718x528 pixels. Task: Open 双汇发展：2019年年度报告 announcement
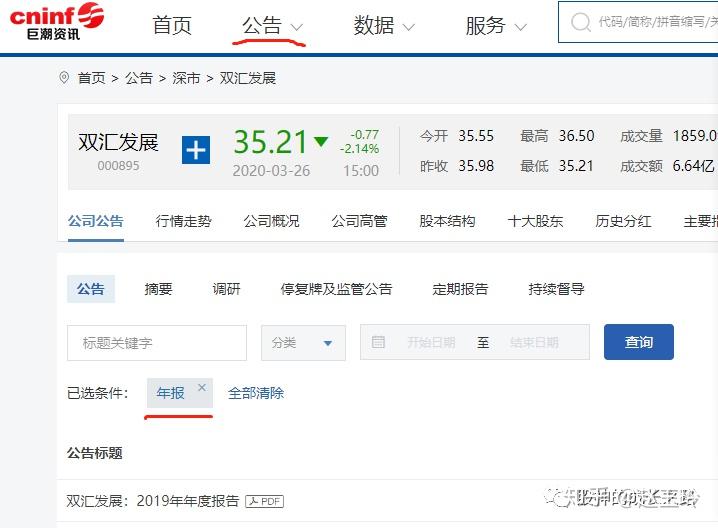[153, 501]
